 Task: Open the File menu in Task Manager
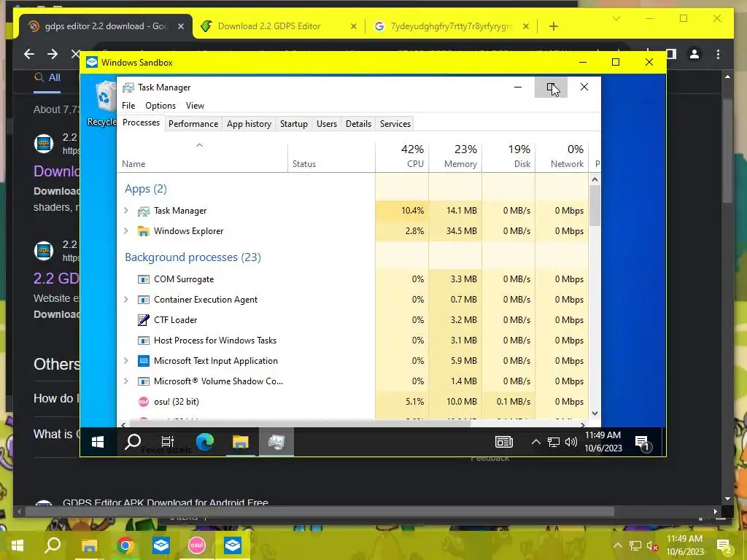128,106
